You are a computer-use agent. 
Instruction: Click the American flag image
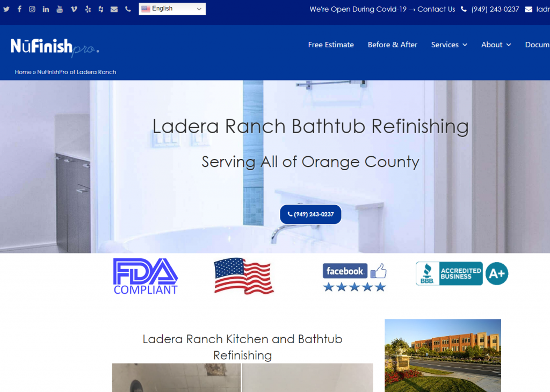tap(244, 276)
